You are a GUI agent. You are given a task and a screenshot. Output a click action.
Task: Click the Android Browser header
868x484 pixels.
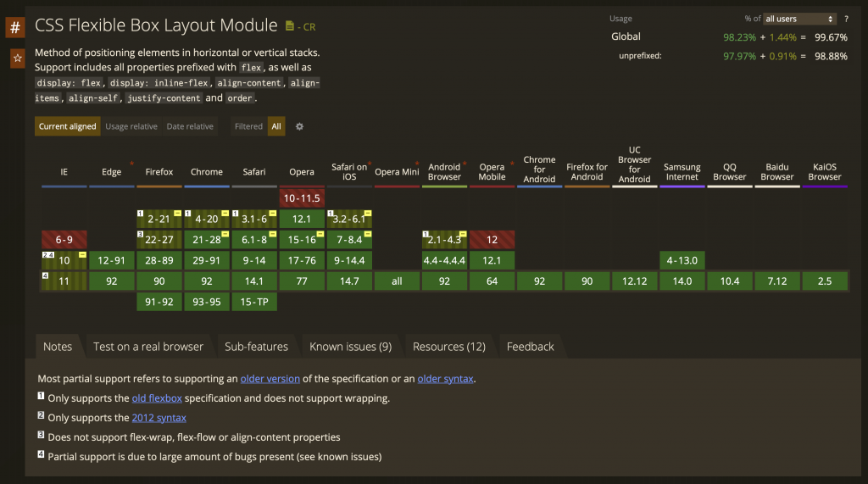444,172
